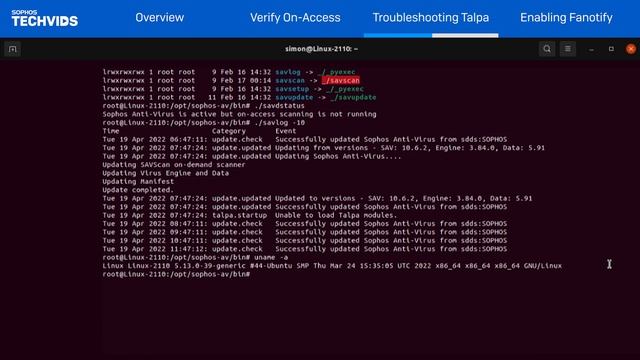This screenshot has width=640, height=360.
Task: Click 'Updating SAVScan on-demand scanner' line
Action: 174,165
